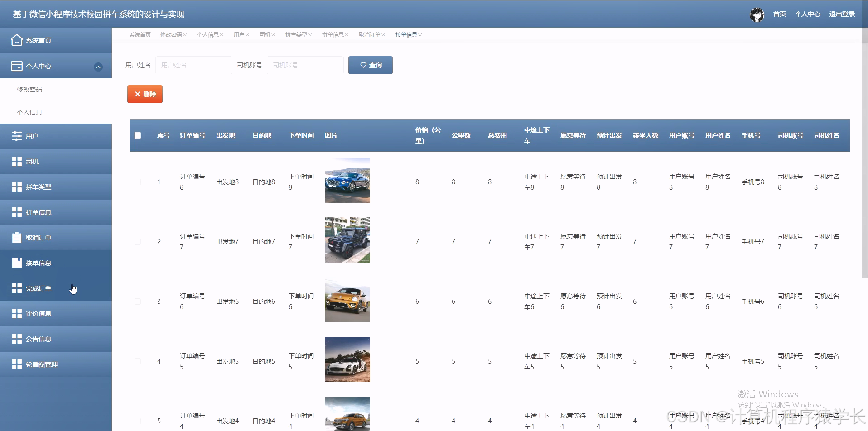Switch to the 修改密码 tab

coord(171,35)
